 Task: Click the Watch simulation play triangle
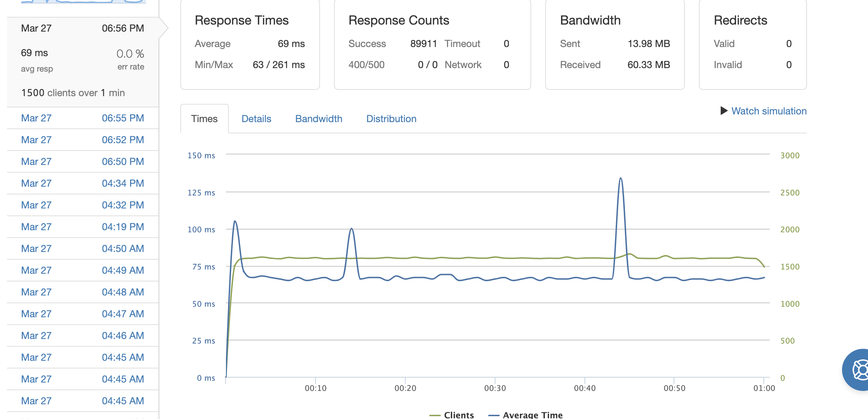click(724, 111)
